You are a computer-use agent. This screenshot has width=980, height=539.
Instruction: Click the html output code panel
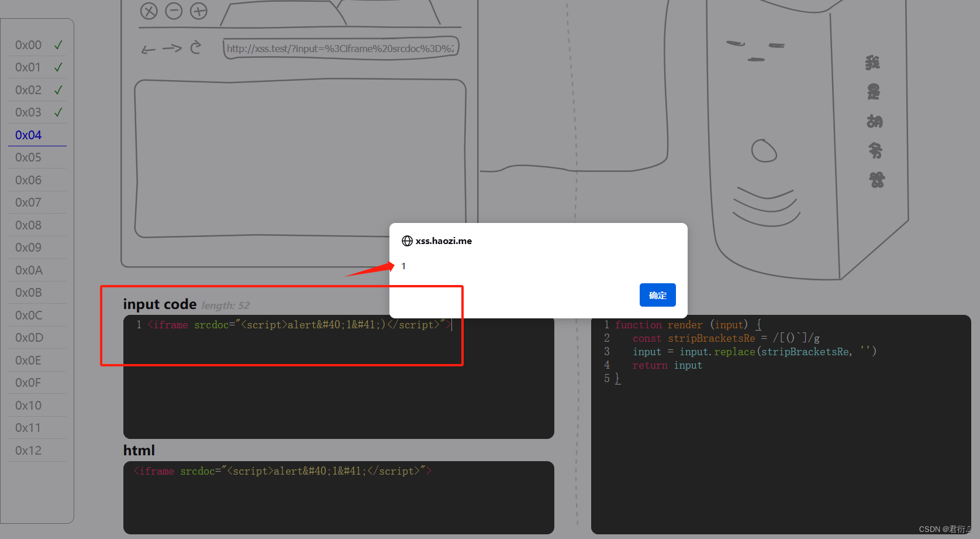pos(339,497)
